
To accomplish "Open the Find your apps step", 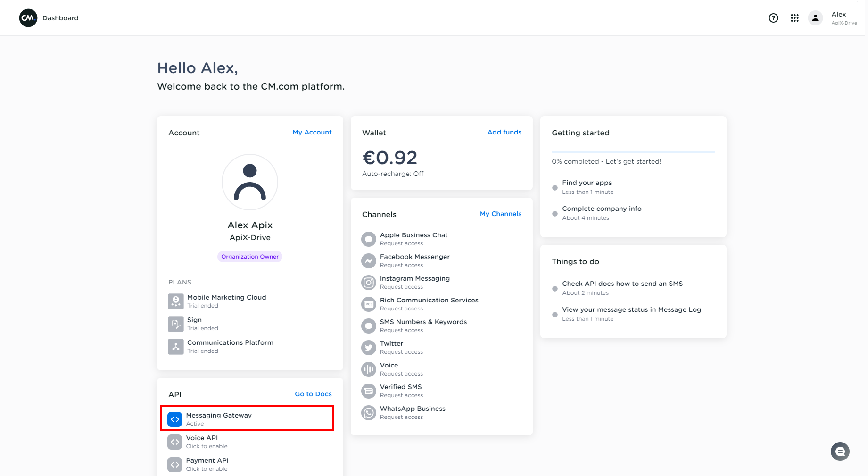I will pos(587,187).
